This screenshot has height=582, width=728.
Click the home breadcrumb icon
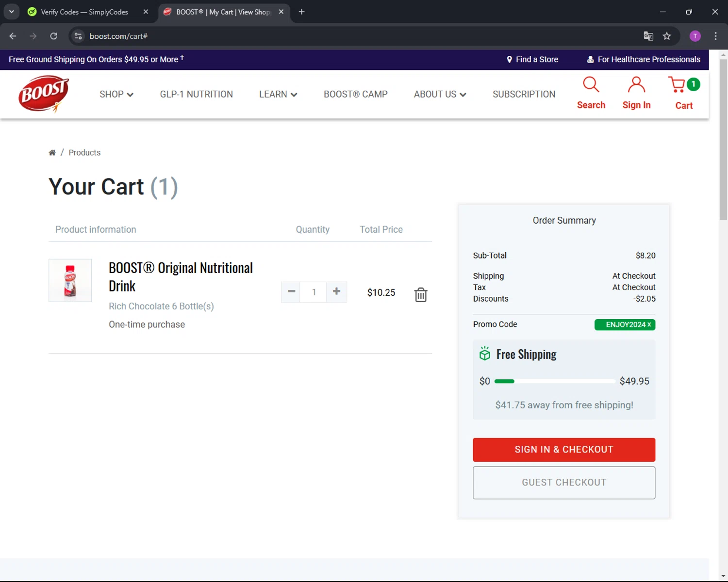pos(52,152)
